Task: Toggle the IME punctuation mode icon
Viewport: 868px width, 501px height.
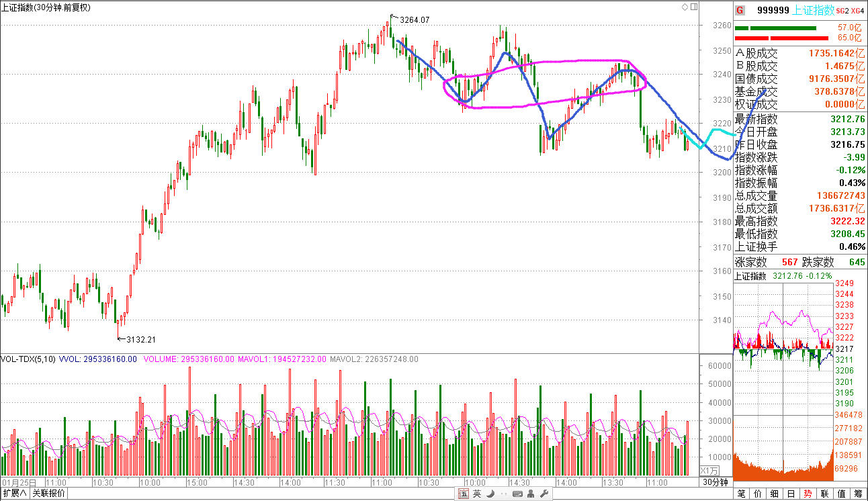Action: pyautogui.click(x=503, y=494)
